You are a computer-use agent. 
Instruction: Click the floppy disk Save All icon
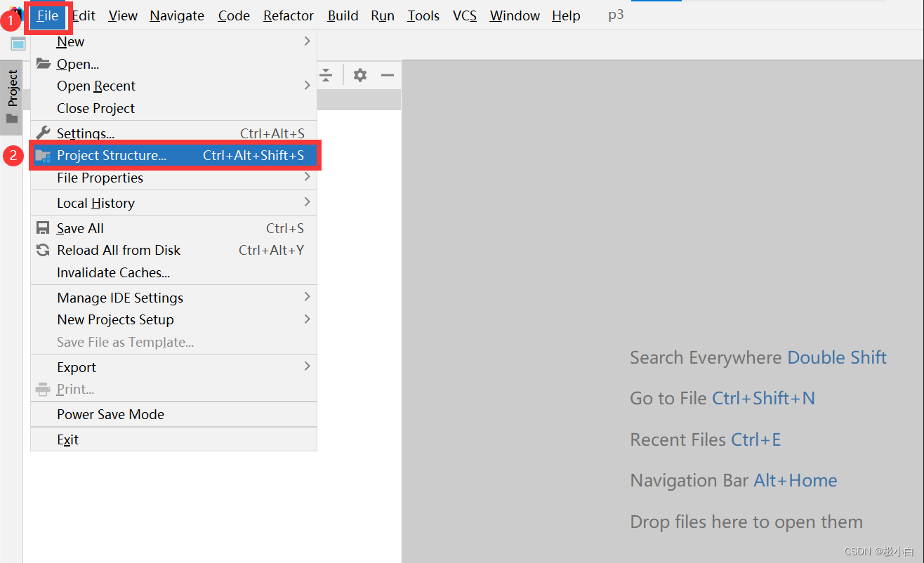[x=44, y=228]
